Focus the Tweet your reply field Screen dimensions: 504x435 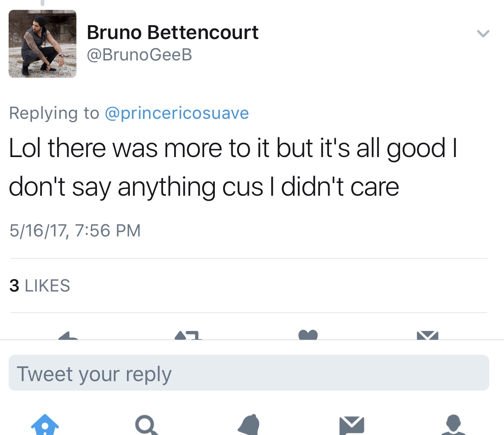point(249,373)
